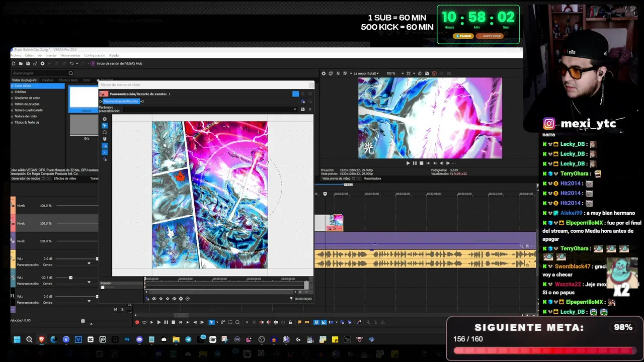Toggle the timeline ripple lock icon
This screenshot has width=644, height=362.
click(290, 322)
